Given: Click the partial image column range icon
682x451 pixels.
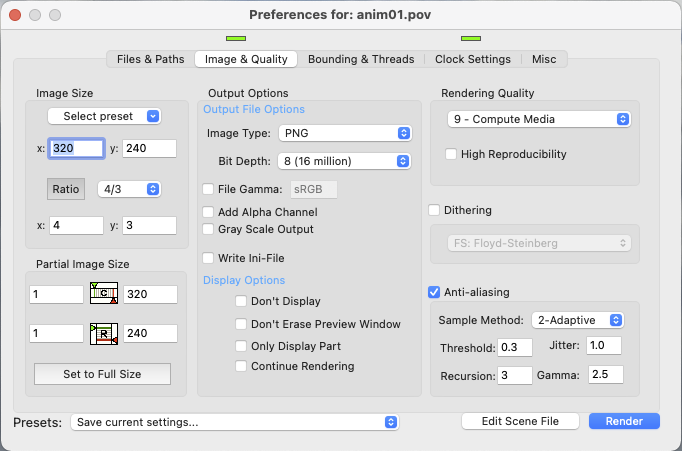Looking at the screenshot, I should (x=104, y=294).
